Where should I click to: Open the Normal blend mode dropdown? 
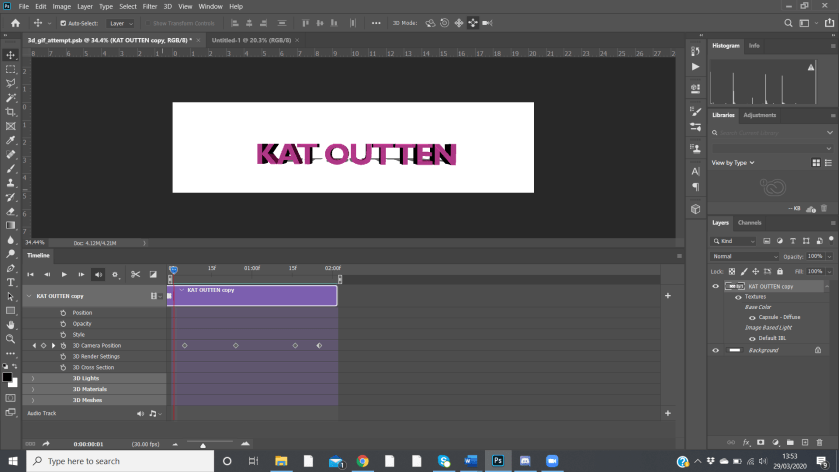(x=744, y=256)
